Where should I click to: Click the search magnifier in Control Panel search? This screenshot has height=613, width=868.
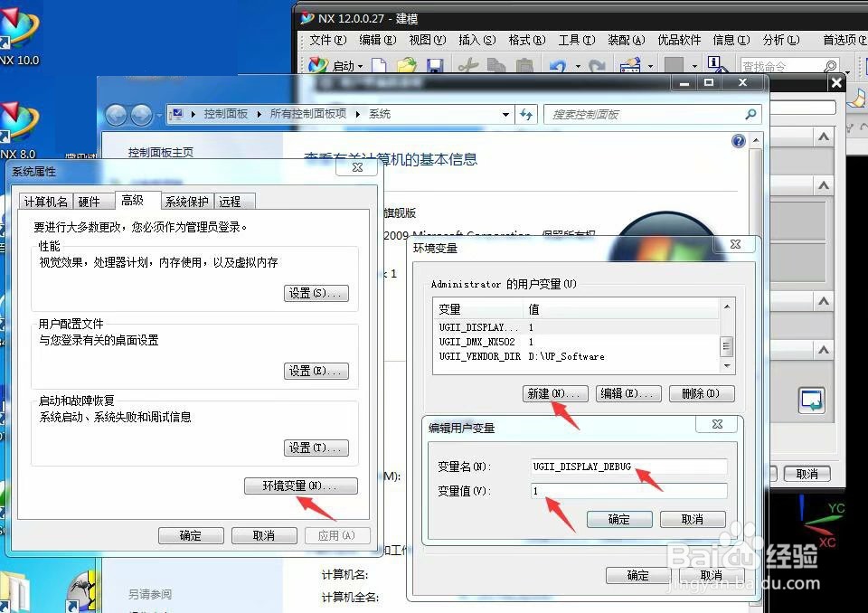click(x=750, y=114)
